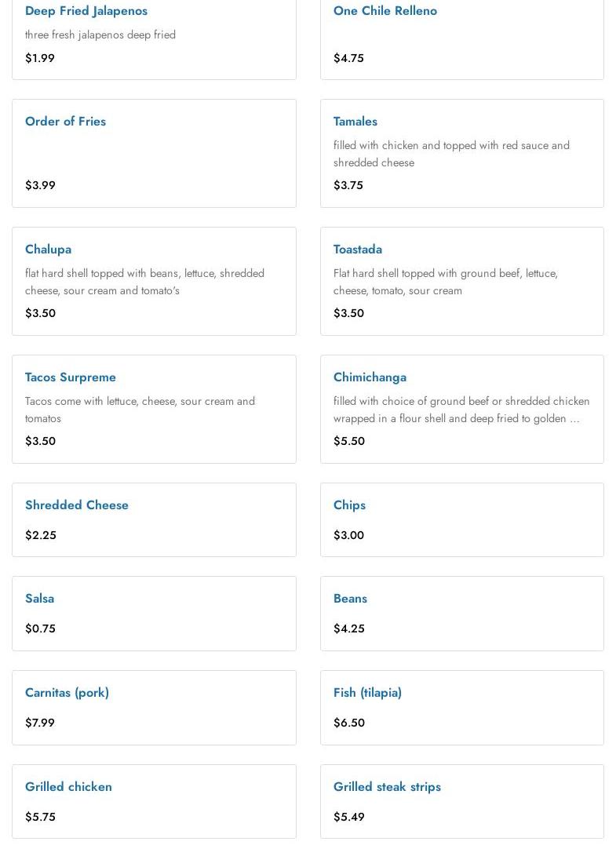
Task: Click the Order of Fries title
Action: tap(65, 122)
